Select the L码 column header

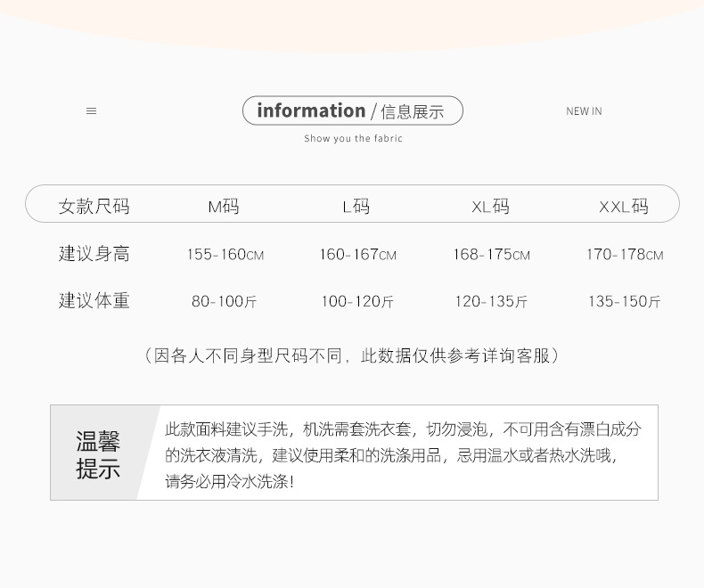coord(356,206)
